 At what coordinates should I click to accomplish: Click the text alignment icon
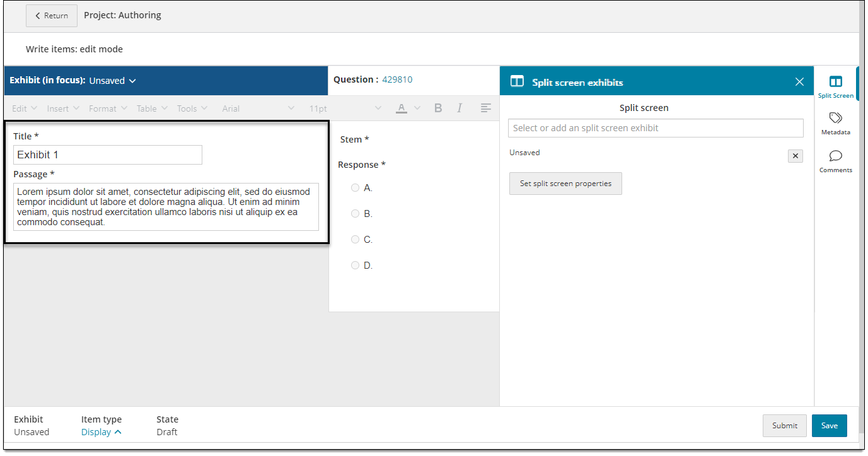click(485, 108)
